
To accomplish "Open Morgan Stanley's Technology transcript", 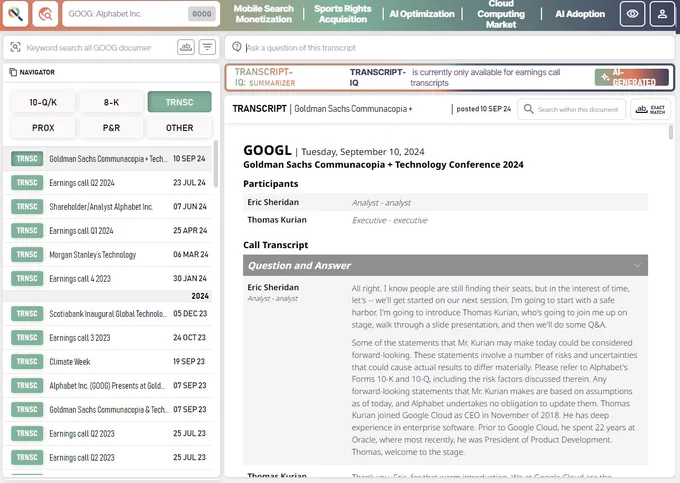I will [x=108, y=255].
